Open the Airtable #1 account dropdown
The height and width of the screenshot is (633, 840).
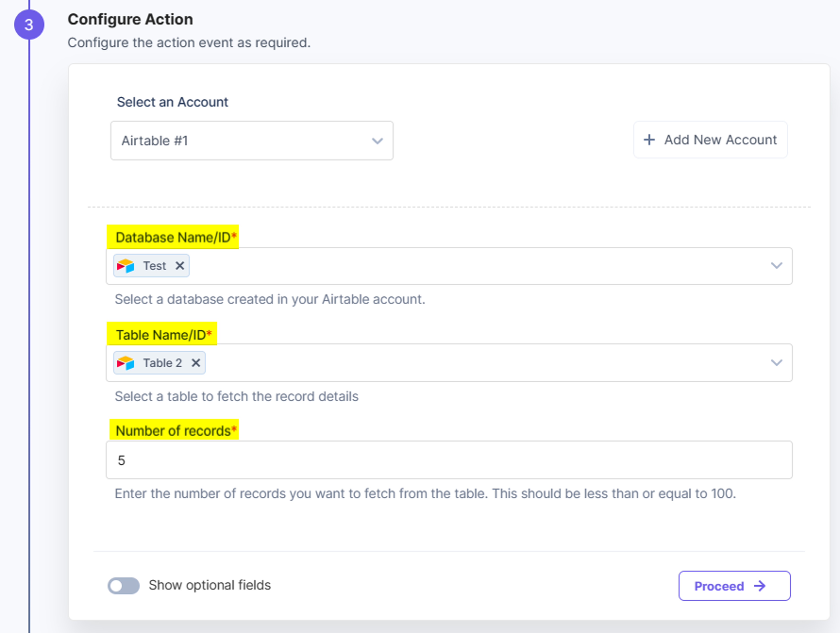click(x=252, y=140)
